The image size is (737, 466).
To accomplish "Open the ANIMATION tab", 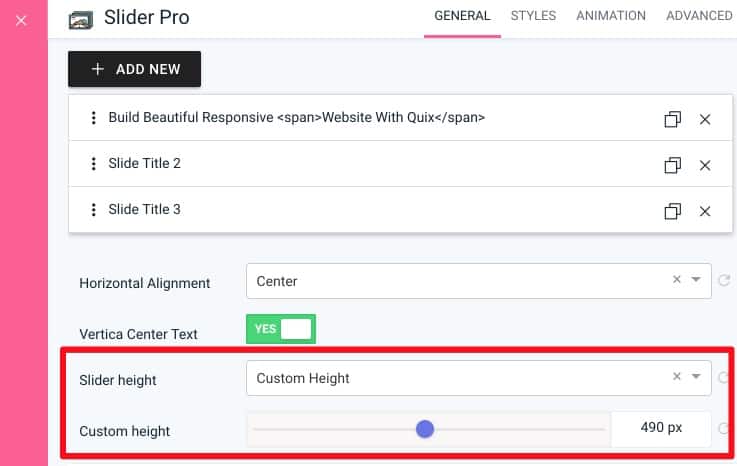I will point(611,16).
